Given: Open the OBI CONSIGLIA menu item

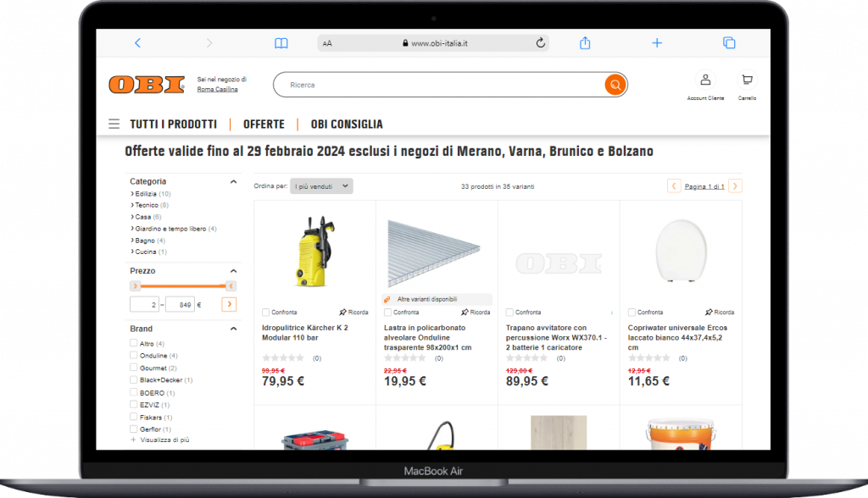Looking at the screenshot, I should click(347, 124).
